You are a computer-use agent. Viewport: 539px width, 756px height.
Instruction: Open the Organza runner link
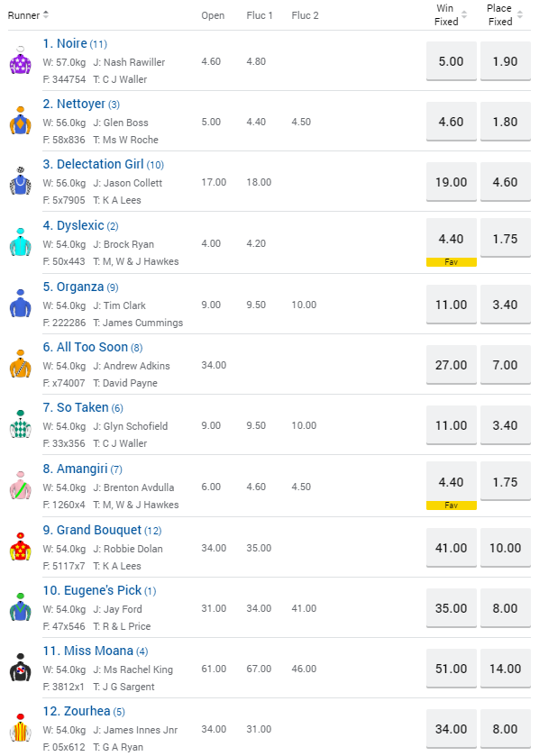pos(80,287)
